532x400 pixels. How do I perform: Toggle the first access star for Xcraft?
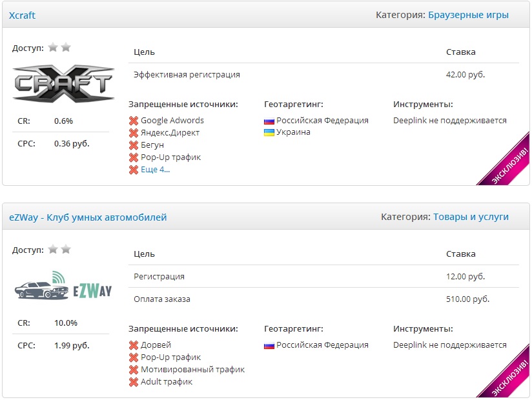click(x=52, y=46)
